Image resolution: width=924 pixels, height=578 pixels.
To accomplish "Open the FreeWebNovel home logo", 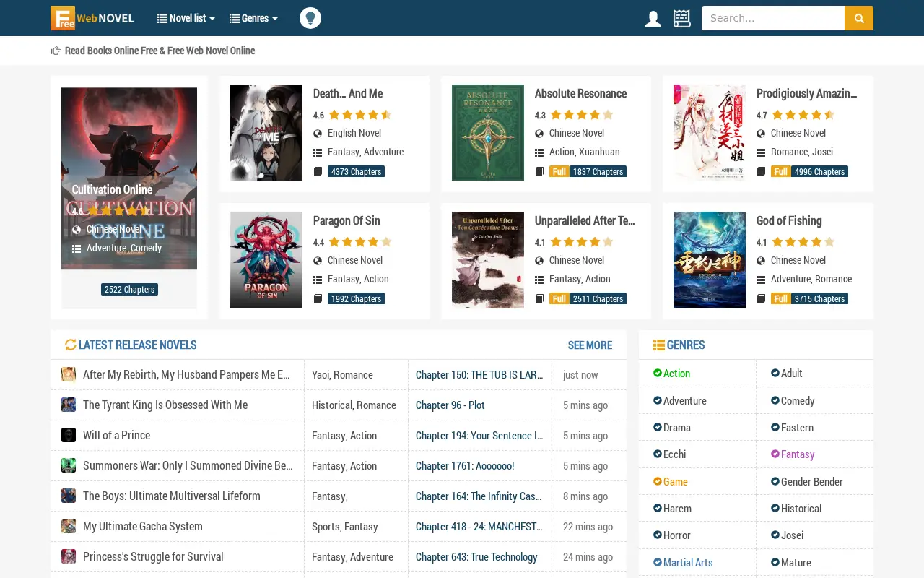I will 92,18.
